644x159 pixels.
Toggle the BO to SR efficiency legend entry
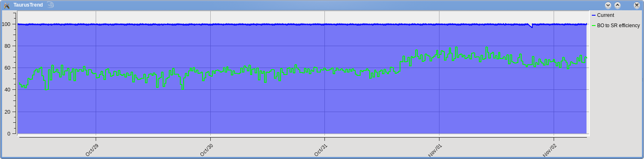click(x=615, y=26)
